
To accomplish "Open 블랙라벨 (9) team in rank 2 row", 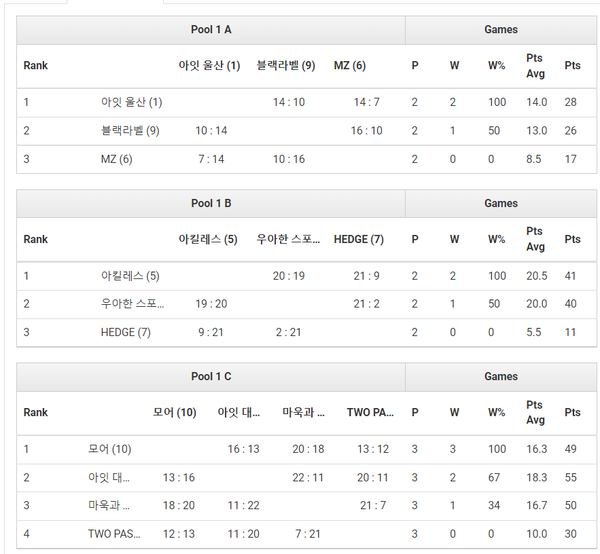I will coord(130,131).
